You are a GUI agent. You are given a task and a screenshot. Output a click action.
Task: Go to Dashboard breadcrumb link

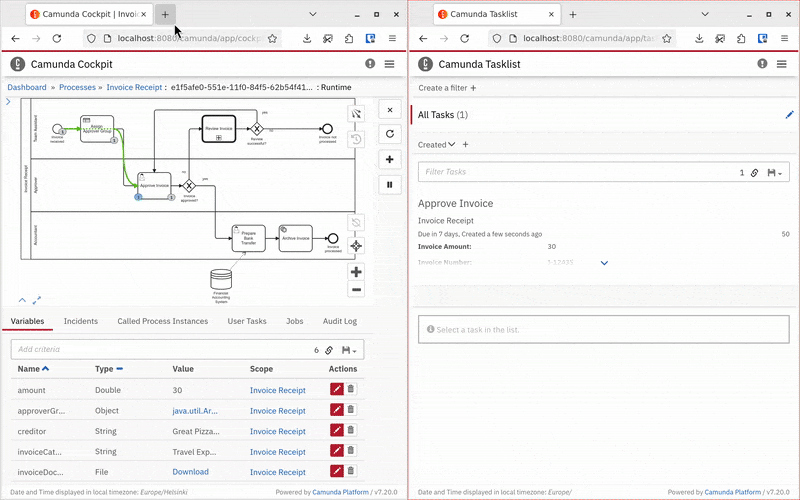point(27,87)
